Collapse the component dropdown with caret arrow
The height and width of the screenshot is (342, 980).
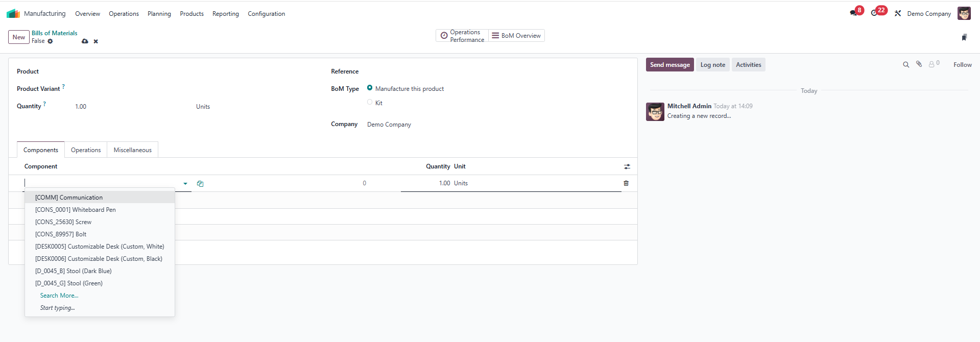185,184
